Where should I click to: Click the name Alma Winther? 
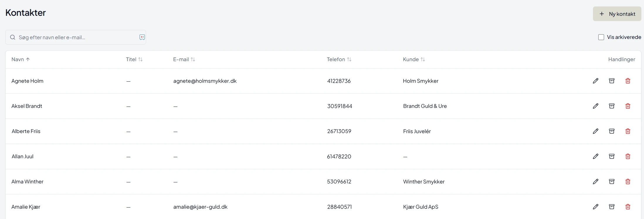[x=27, y=182]
